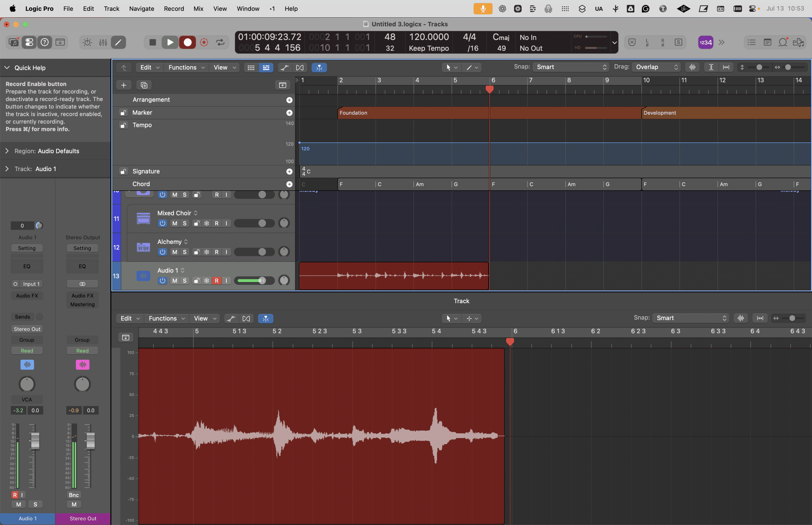Toggle the Count-in 1234 button
Image resolution: width=812 pixels, height=525 pixels.
pyautogui.click(x=705, y=42)
